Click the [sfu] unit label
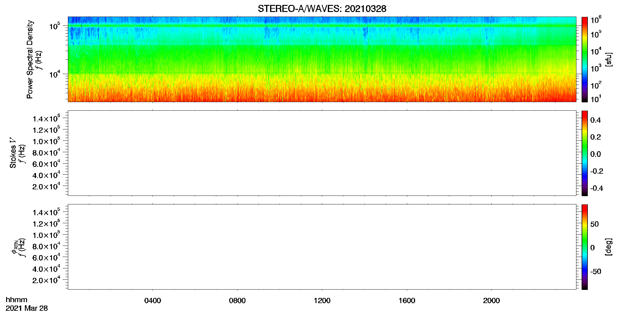Viewport: 644px width, 332px height. [609, 59]
